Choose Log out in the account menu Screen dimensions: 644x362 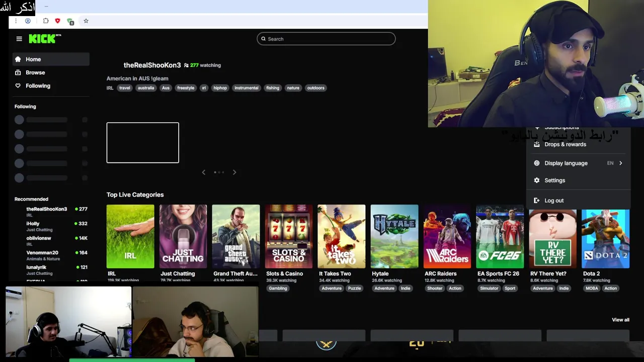tap(578, 200)
